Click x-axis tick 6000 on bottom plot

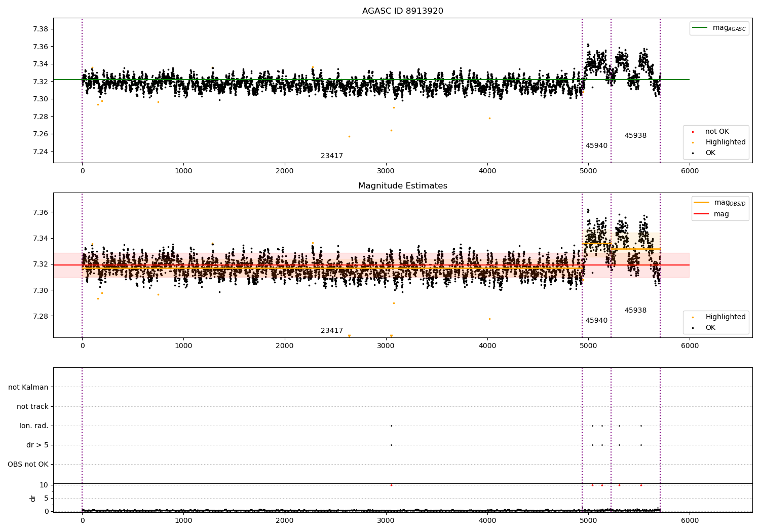tap(690, 520)
